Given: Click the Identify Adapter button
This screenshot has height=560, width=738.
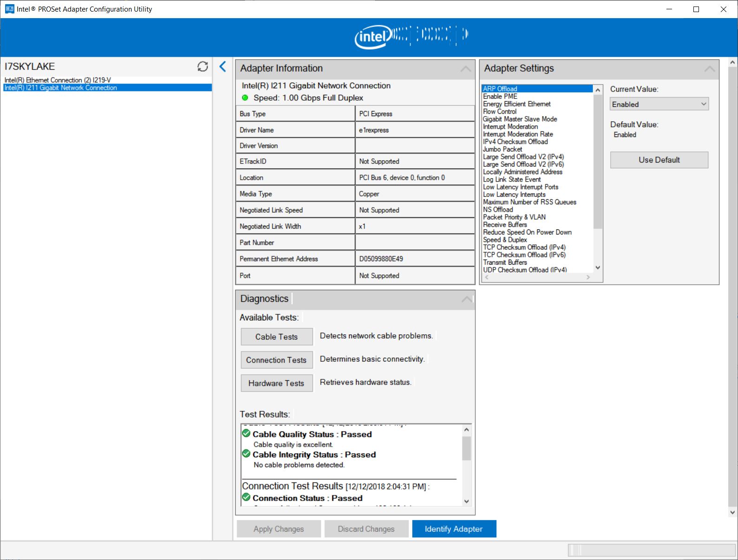Looking at the screenshot, I should 454,529.
